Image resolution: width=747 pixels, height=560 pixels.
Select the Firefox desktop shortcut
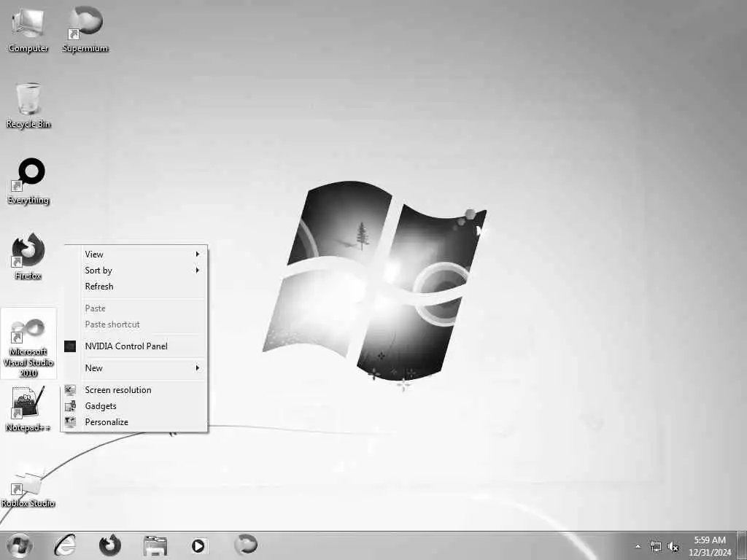(28, 256)
